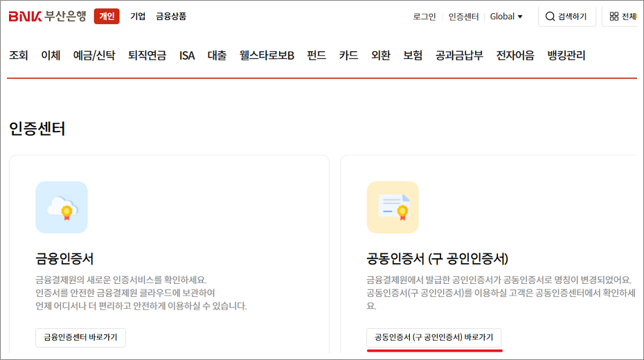Open the 퇴직연금 menu
This screenshot has width=644, height=360.
[x=147, y=55]
